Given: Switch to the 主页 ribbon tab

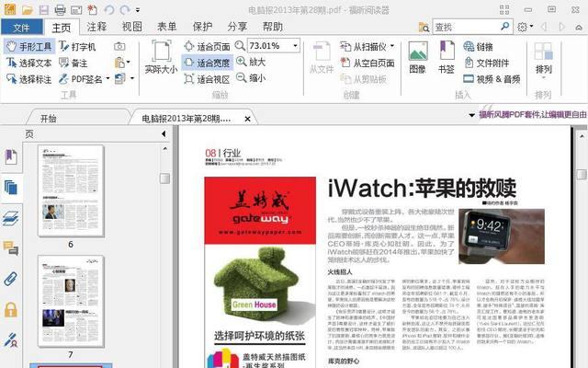Looking at the screenshot, I should click(x=62, y=28).
